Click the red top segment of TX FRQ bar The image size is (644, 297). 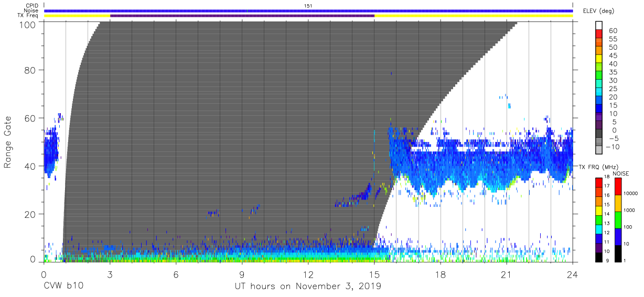(599, 182)
